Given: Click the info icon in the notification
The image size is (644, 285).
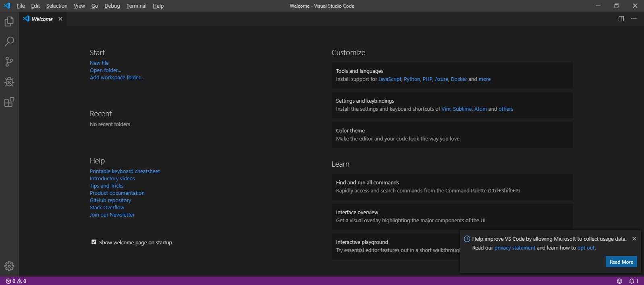Looking at the screenshot, I should point(467,239).
